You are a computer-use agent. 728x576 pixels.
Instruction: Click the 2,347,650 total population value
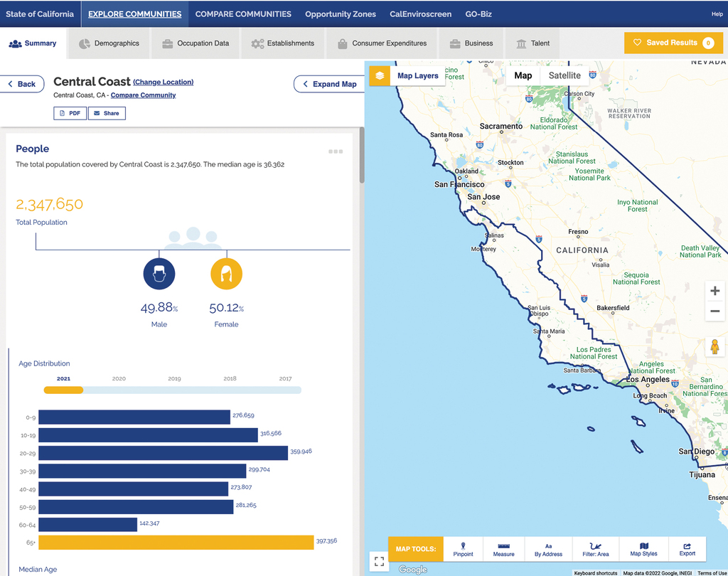49,204
